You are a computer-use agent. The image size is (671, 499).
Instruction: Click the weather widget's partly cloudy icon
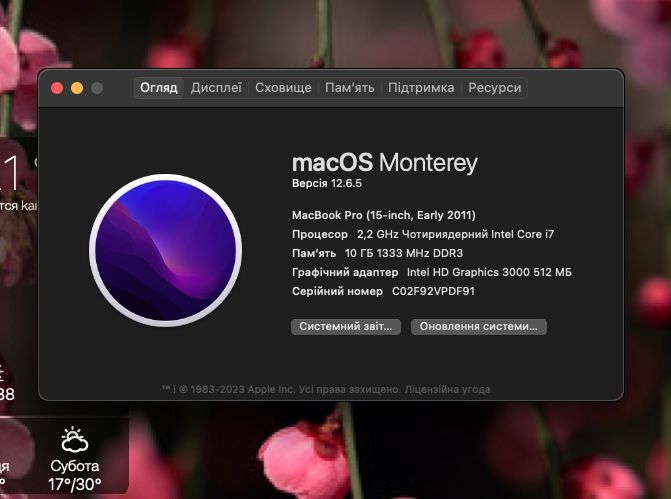coord(74,440)
